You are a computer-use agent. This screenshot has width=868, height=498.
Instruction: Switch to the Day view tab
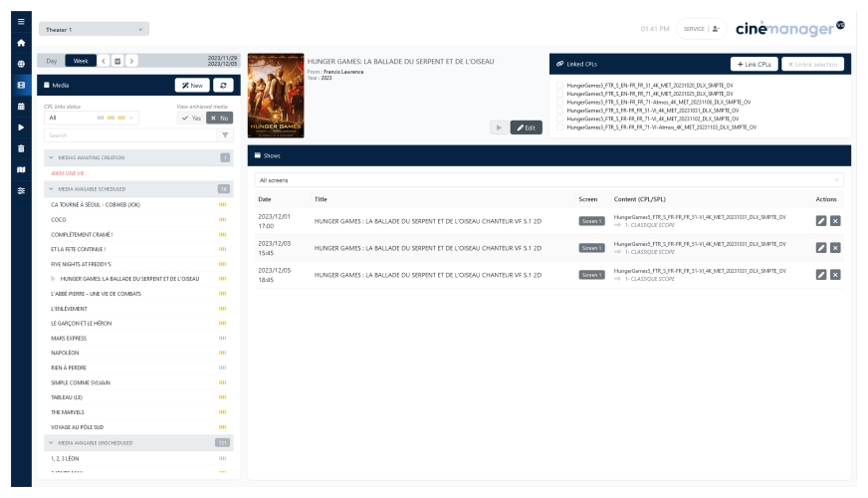click(x=52, y=61)
